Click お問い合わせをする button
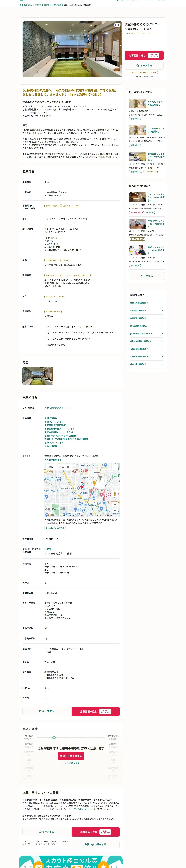186x868 pixels. pyautogui.click(x=95, y=844)
